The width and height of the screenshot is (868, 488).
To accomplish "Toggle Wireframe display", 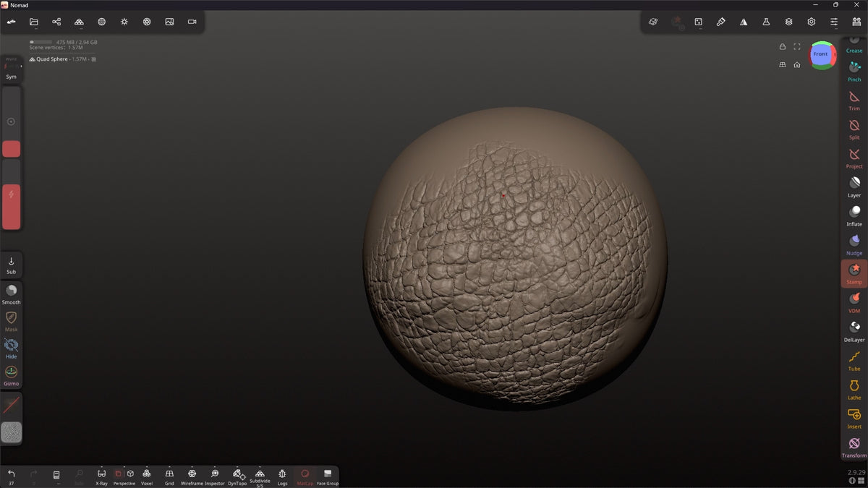I will (x=192, y=476).
